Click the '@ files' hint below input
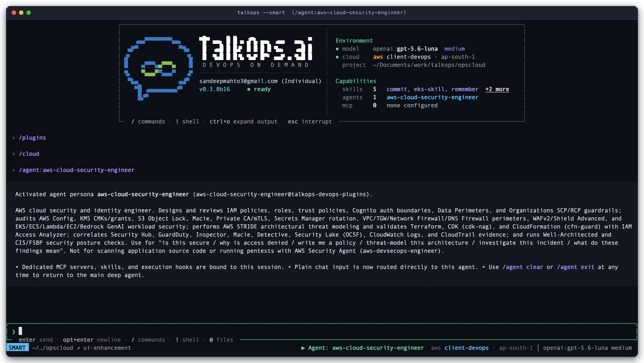This screenshot has height=363, width=644. click(x=221, y=340)
